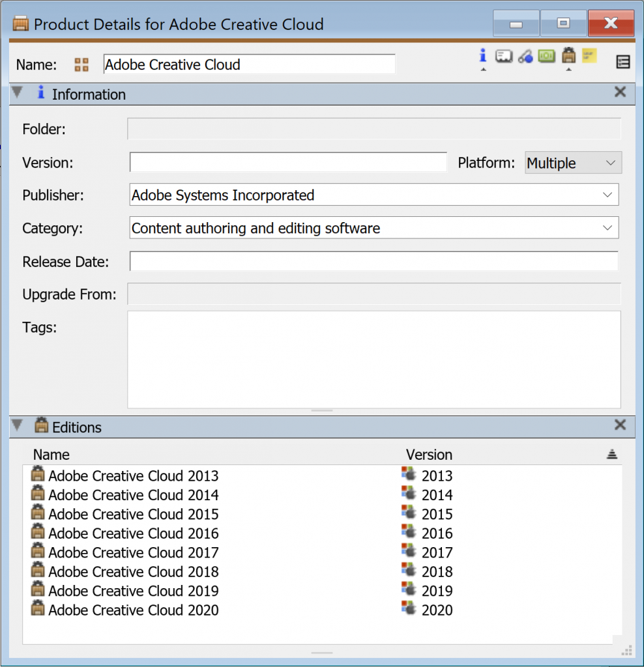
Task: Click the list layout icon at top right
Action: click(622, 62)
